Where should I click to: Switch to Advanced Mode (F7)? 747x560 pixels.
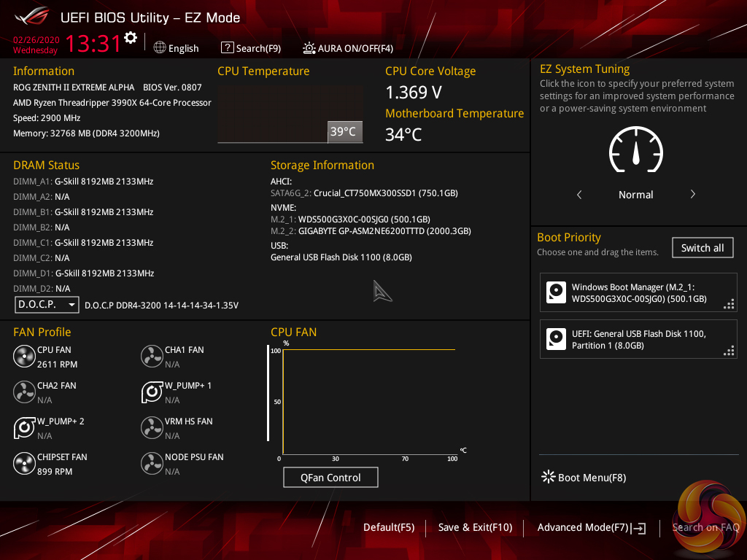click(x=591, y=528)
